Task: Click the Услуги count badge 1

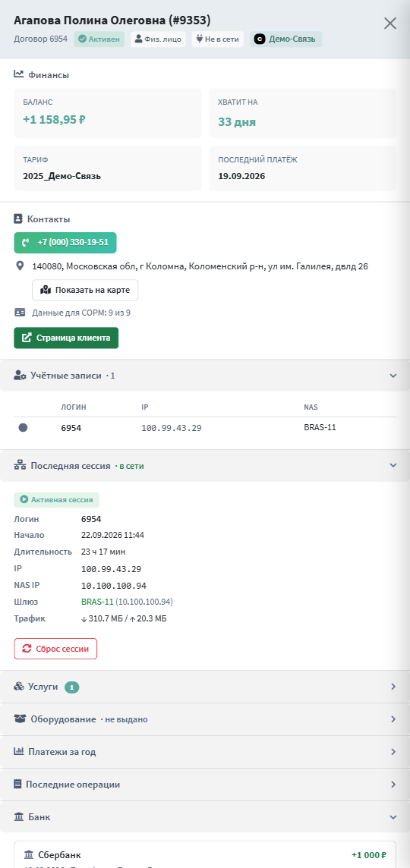Action: (x=72, y=687)
